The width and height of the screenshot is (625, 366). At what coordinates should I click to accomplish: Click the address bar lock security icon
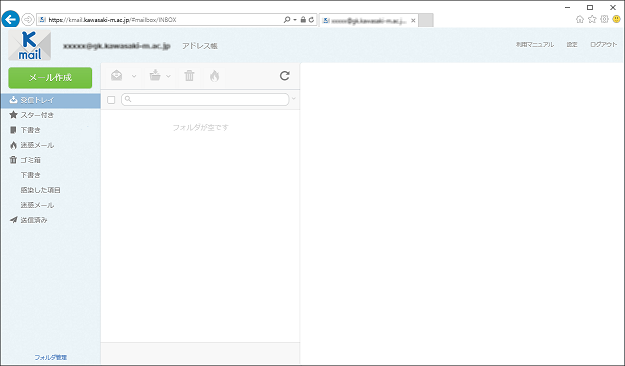coord(303,20)
